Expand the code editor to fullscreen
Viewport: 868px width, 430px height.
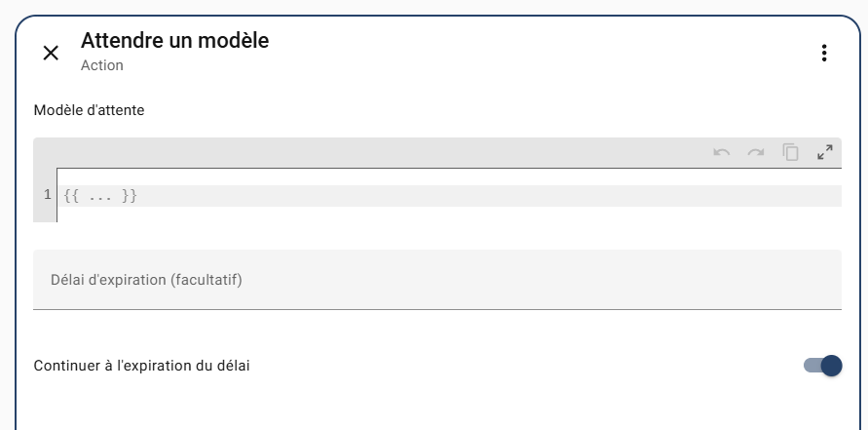tap(825, 152)
